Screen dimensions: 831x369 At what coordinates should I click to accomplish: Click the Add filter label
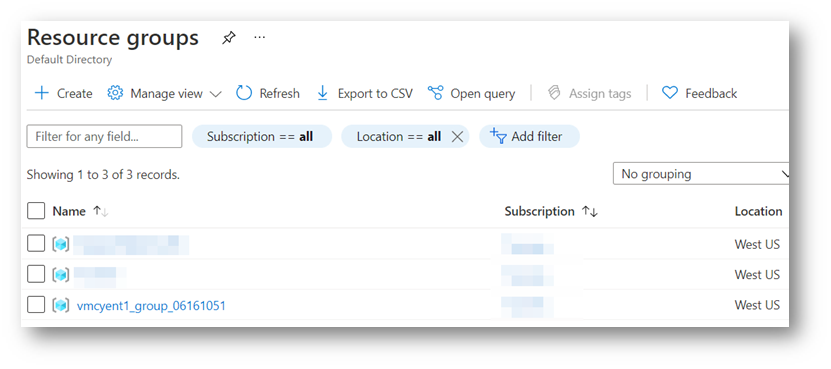point(536,137)
